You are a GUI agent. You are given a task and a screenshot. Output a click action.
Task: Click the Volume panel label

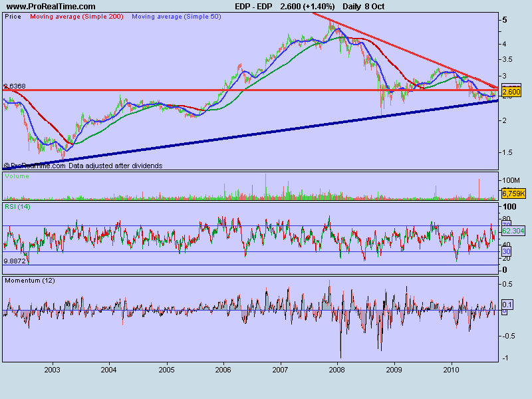[x=17, y=176]
